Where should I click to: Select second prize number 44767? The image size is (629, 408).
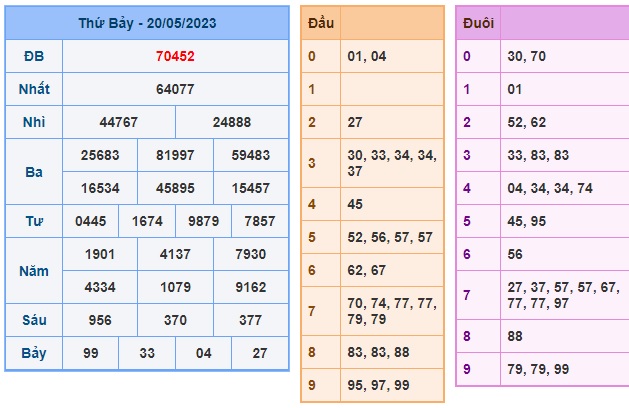tap(119, 122)
